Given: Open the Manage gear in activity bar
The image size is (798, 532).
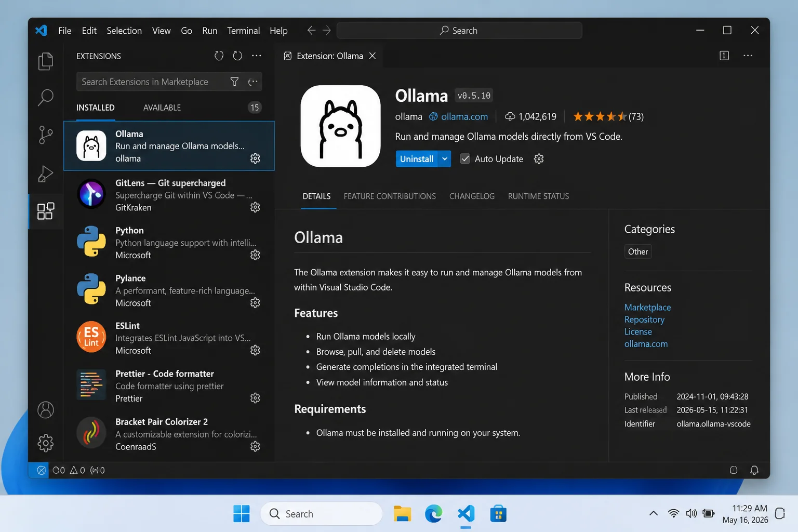Looking at the screenshot, I should click(x=46, y=443).
